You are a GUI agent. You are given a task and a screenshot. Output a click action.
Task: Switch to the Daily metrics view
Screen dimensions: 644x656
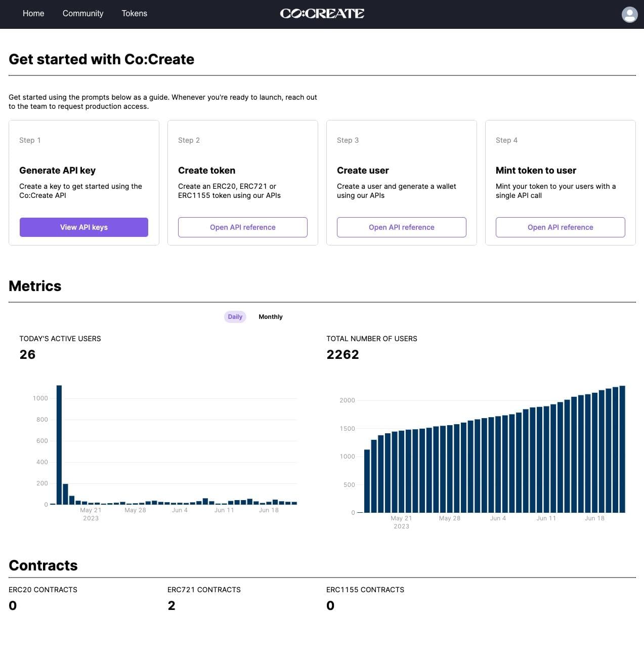point(235,316)
